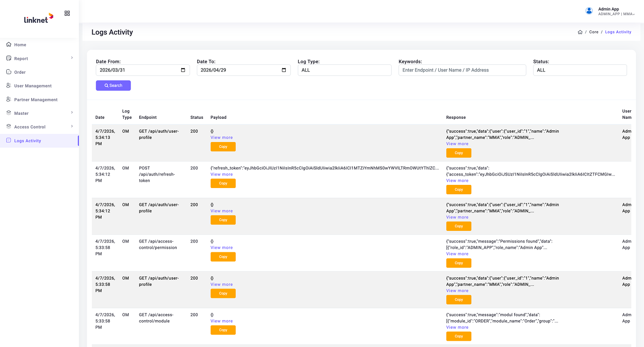Click the Date column header
The image size is (644, 347).
(100, 117)
